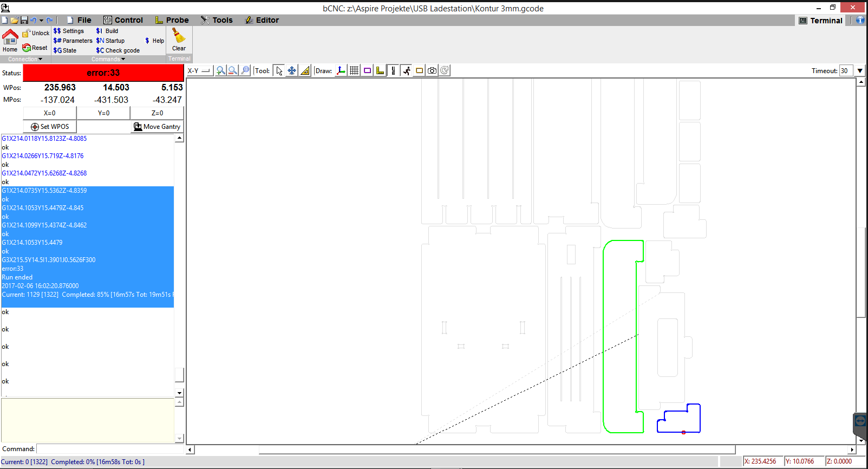The width and height of the screenshot is (868, 469).
Task: Save the file using the floppy disk icon
Action: click(24, 20)
